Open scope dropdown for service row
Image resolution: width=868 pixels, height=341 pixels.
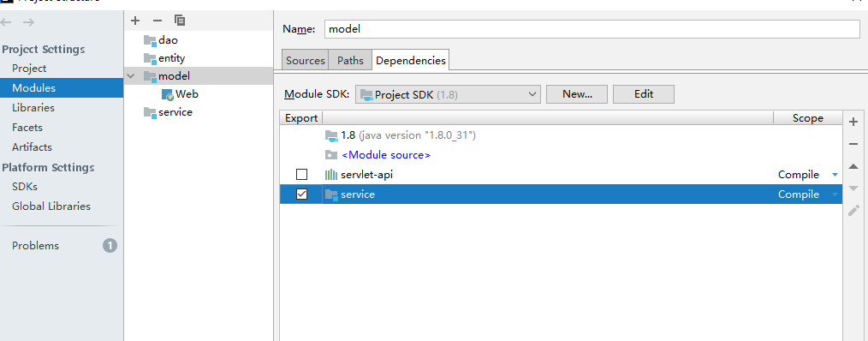click(835, 194)
